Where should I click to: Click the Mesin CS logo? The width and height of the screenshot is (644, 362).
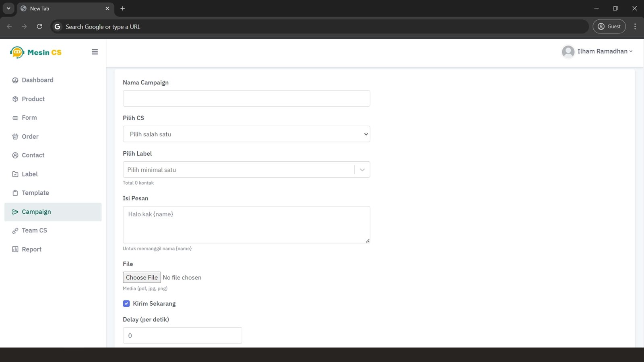tap(36, 52)
